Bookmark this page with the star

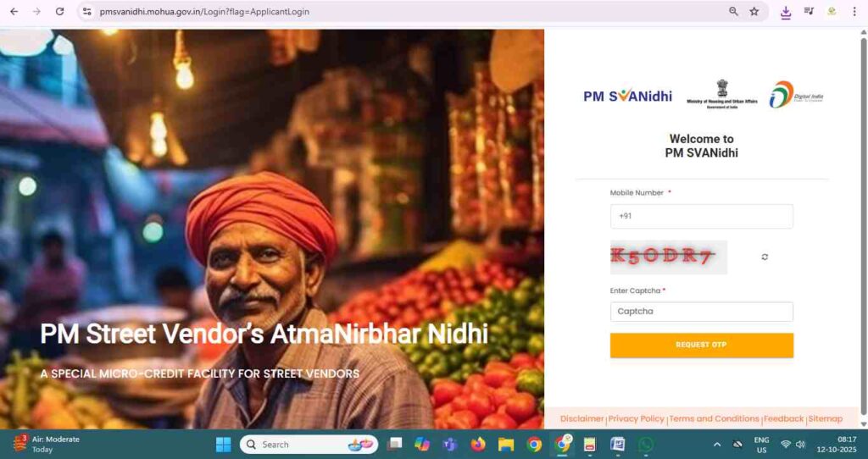point(754,12)
